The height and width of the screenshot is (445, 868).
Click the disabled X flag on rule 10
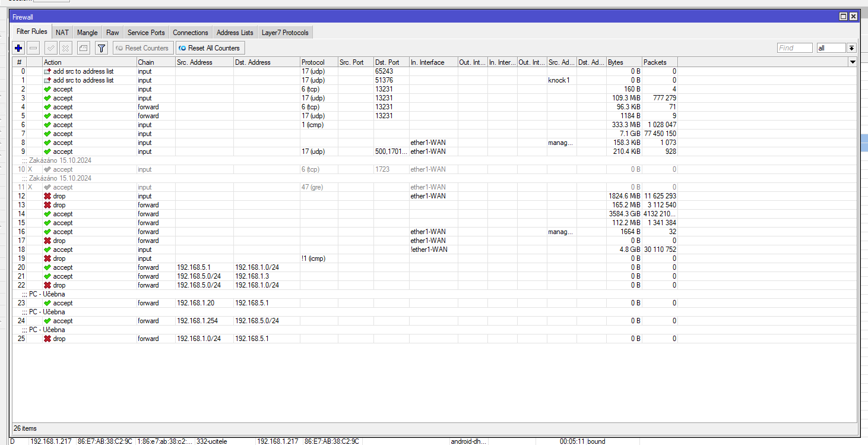coord(30,169)
